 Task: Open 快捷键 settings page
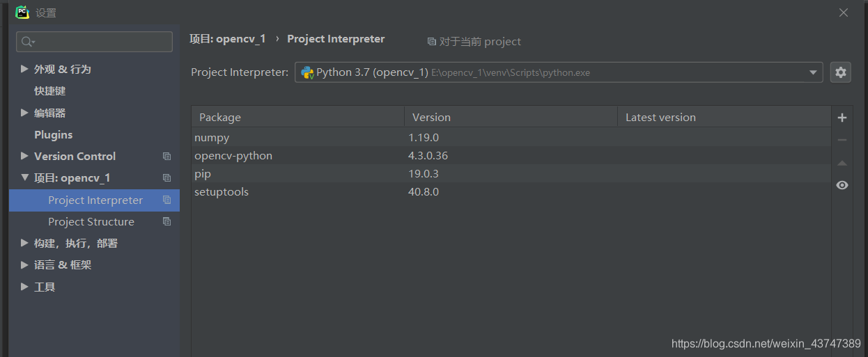tap(50, 91)
